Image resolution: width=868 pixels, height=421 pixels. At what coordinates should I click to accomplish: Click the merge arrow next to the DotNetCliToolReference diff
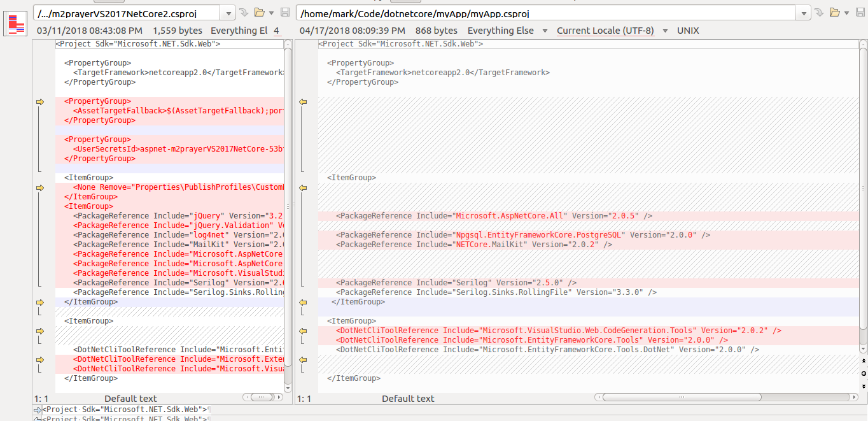click(x=40, y=360)
